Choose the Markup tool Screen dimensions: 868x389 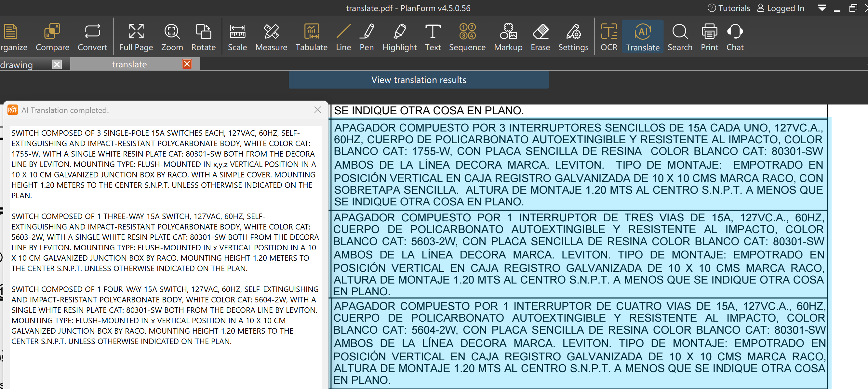click(508, 37)
